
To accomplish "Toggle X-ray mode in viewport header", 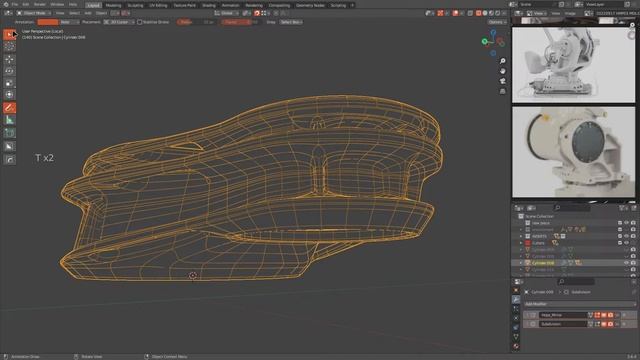I will click(470, 13).
